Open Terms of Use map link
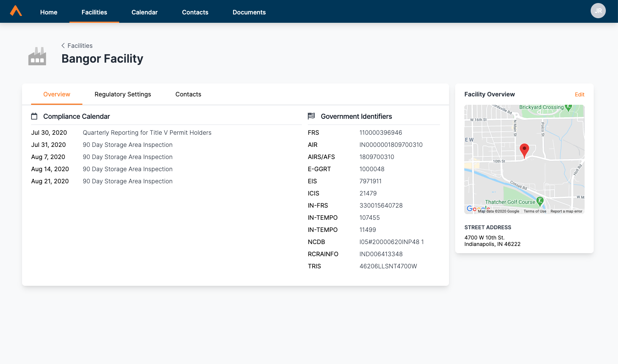The width and height of the screenshot is (618, 364). click(x=535, y=211)
